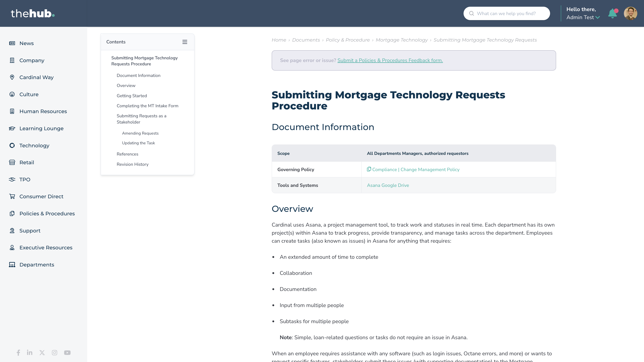The image size is (644, 362).
Task: Open Compliance | Change Management Policy link
Action: tap(416, 170)
